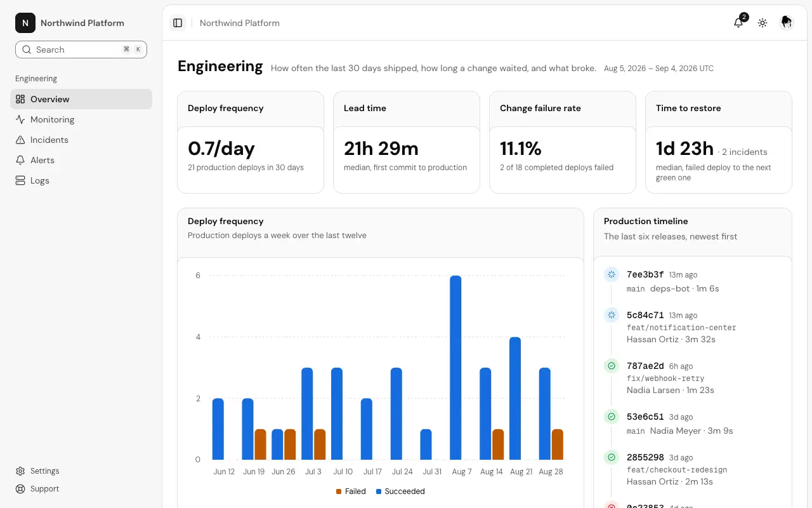Click the "Lead time" card title
812x508 pixels.
click(x=365, y=108)
